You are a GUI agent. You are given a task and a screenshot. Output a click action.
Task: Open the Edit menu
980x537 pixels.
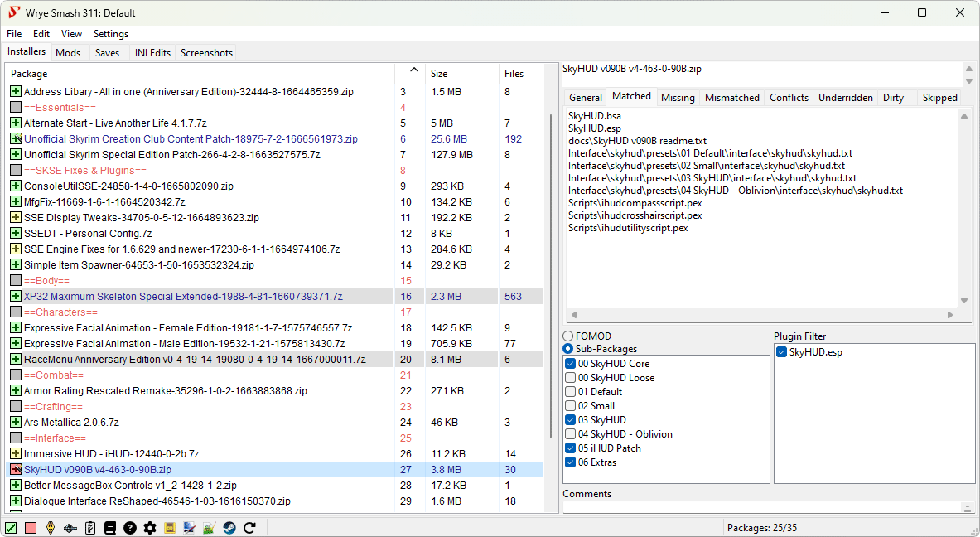pyautogui.click(x=41, y=34)
